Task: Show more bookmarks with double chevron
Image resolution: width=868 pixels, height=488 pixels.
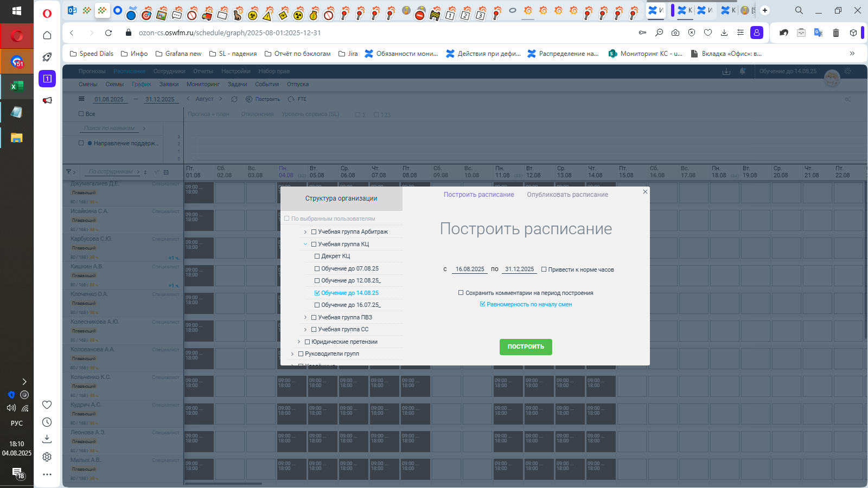Action: [x=852, y=53]
